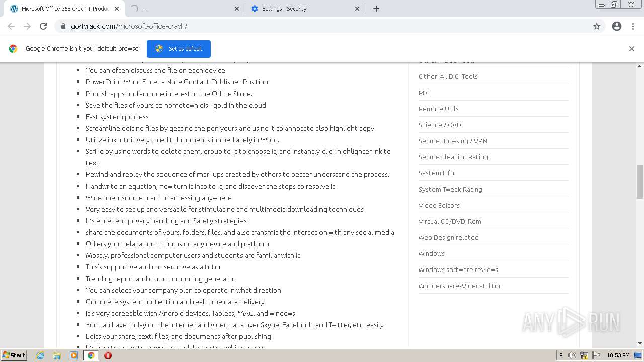Open the Science / CAD category

tap(440, 125)
